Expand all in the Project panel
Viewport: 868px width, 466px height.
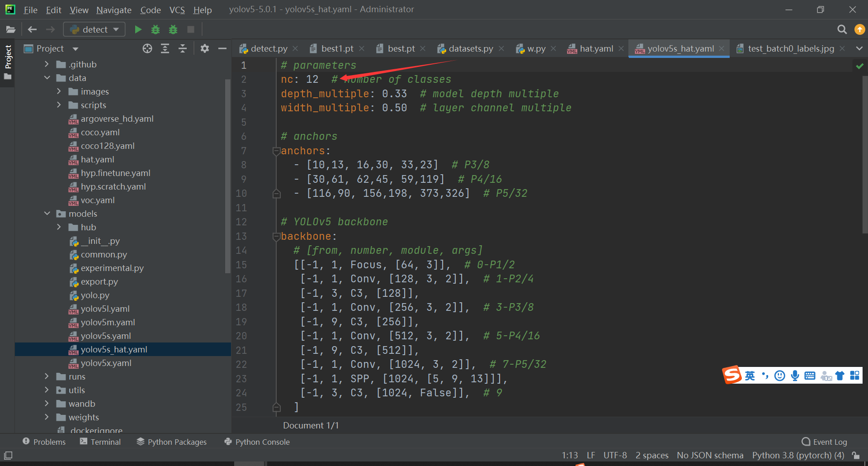tap(165, 48)
